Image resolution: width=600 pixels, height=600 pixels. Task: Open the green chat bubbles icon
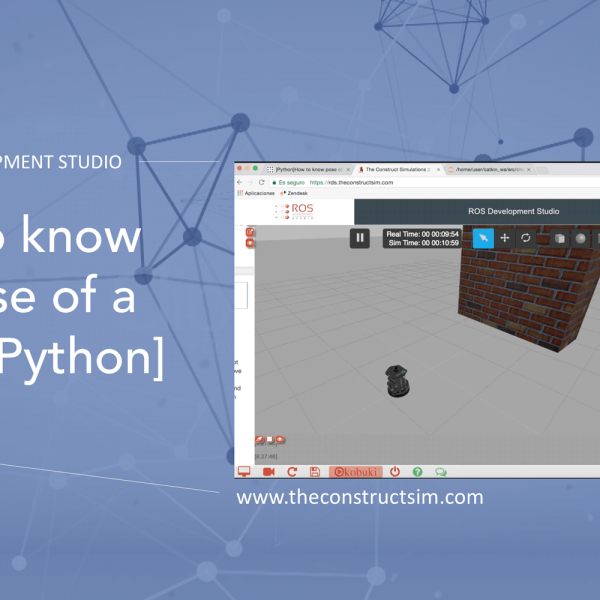[x=441, y=472]
